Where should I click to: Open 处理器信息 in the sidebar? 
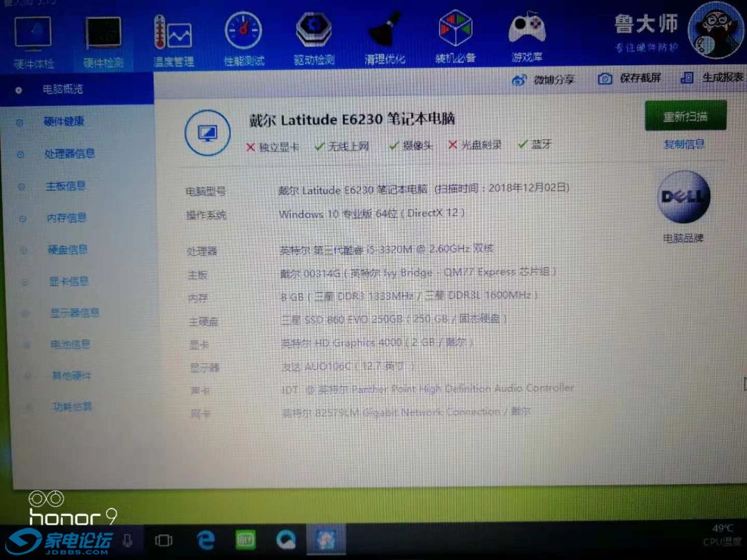pyautogui.click(x=70, y=154)
